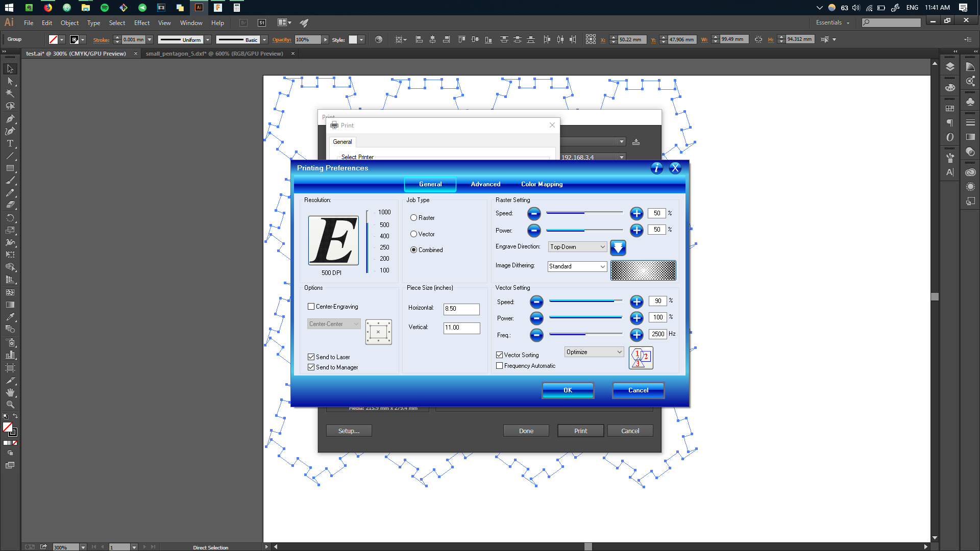Switch to the Color Mapping tab
Viewport: 980px width, 551px height.
(542, 184)
